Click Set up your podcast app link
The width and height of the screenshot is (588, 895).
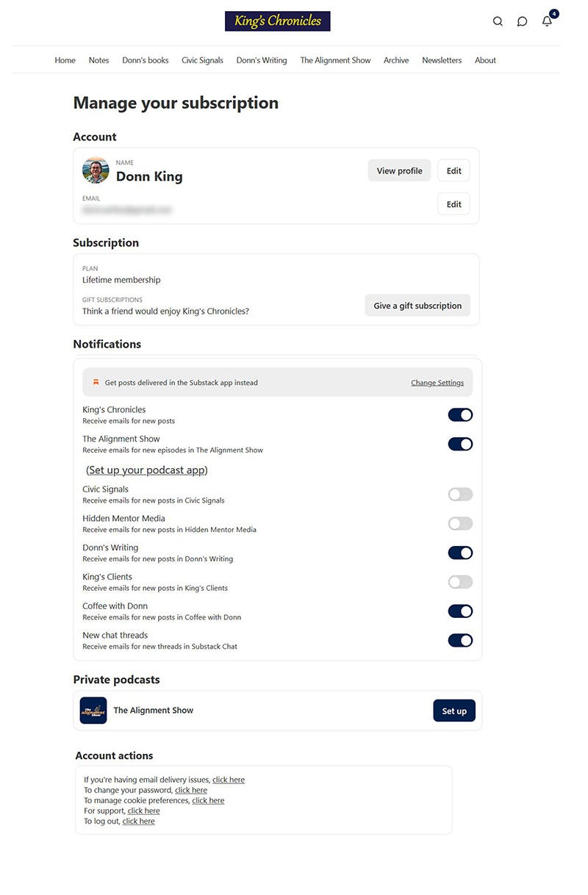coord(147,470)
